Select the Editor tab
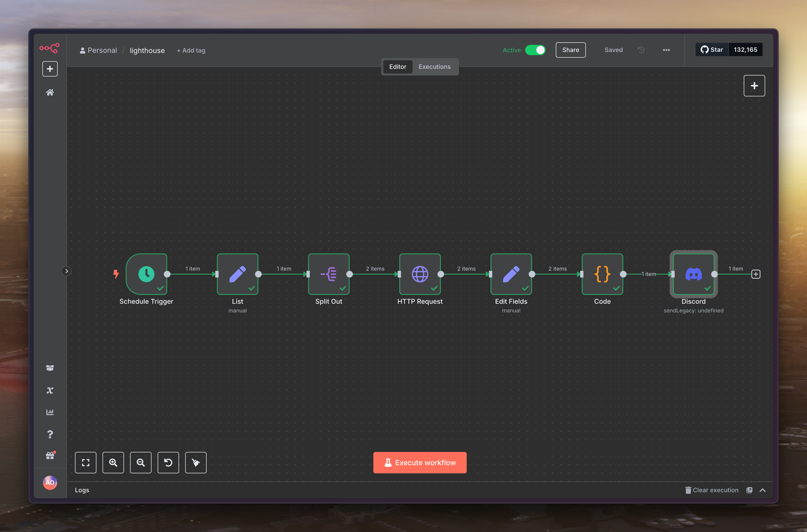The image size is (807, 532). click(x=398, y=67)
